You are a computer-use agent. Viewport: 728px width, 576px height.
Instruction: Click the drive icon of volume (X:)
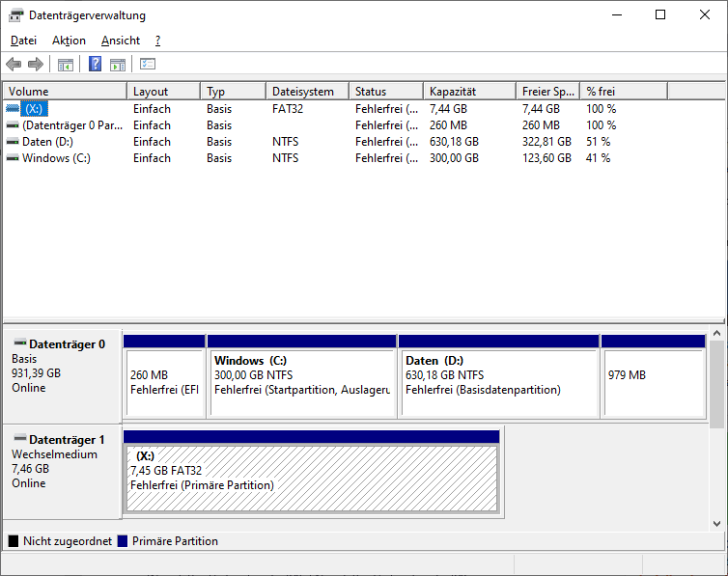click(13, 108)
